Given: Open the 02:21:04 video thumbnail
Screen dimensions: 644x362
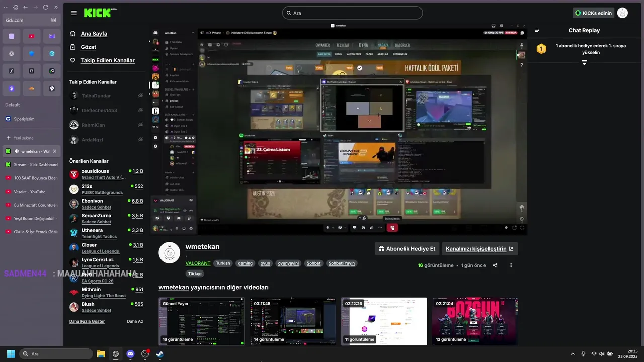Looking at the screenshot, I should click(475, 321).
